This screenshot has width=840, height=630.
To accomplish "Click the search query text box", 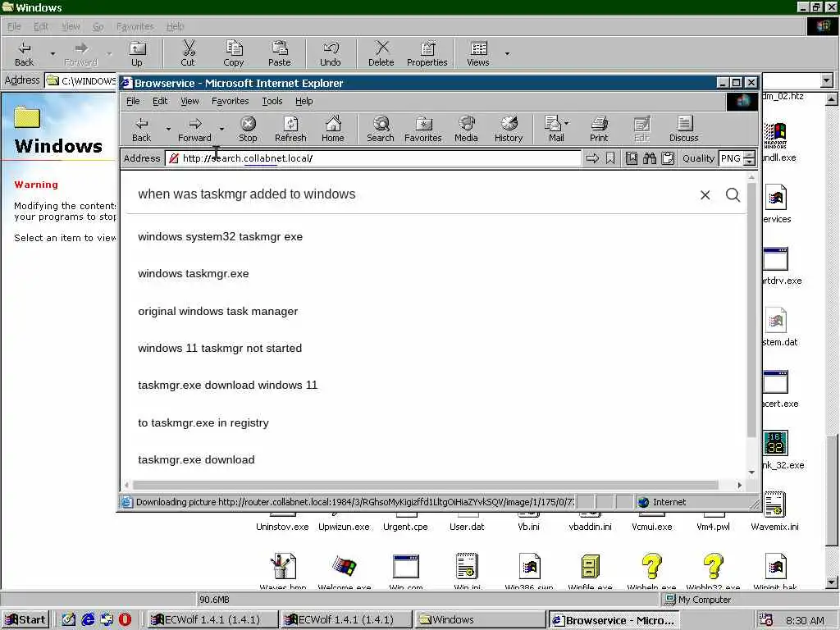I will pos(413,194).
